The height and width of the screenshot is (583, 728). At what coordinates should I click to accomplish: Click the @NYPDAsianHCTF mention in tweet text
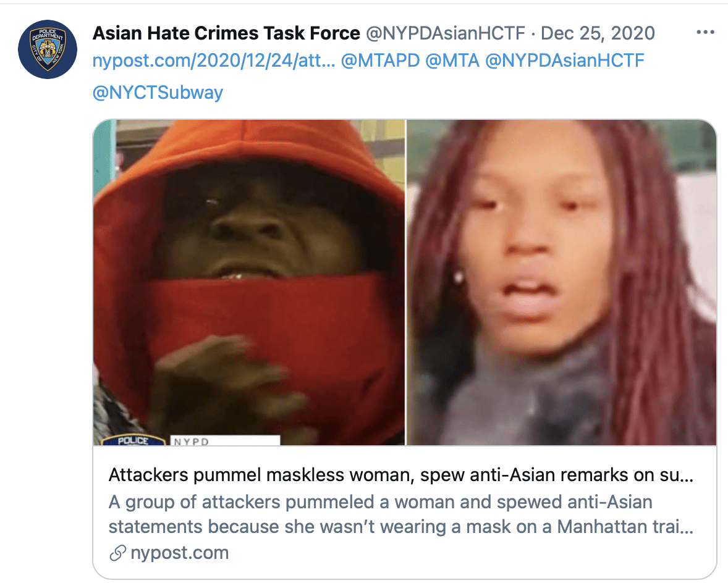pos(565,61)
